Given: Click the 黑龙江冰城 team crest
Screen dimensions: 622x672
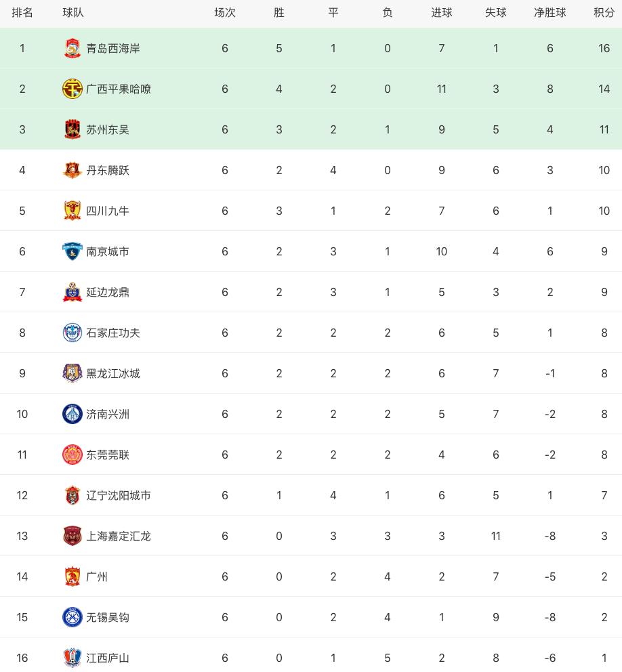Looking at the screenshot, I should point(72,373).
